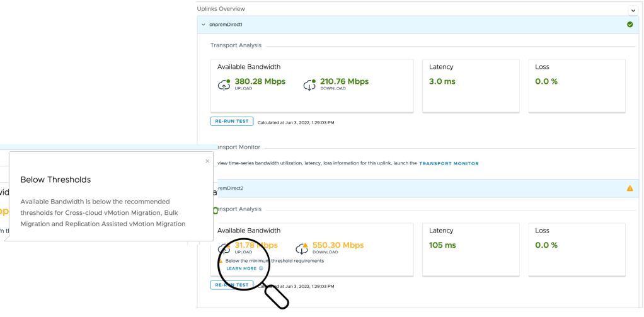Click the LEARN MORE link
The height and width of the screenshot is (317, 644).
[241, 268]
